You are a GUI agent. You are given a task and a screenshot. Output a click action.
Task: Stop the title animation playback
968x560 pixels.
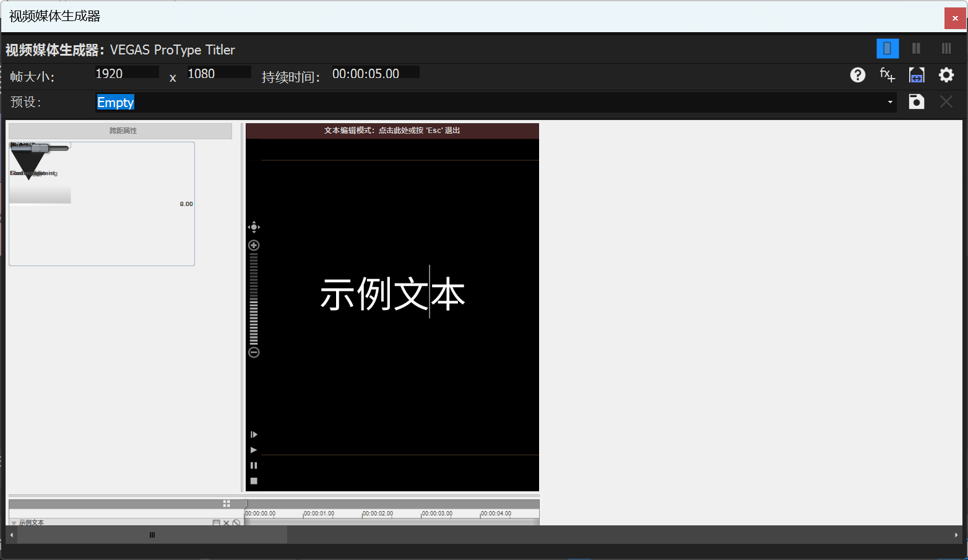254,481
